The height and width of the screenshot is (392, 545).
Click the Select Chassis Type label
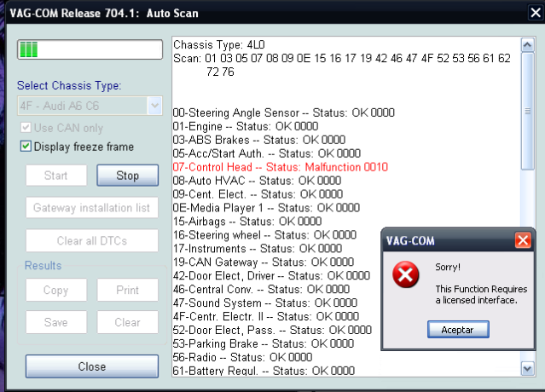click(x=69, y=85)
